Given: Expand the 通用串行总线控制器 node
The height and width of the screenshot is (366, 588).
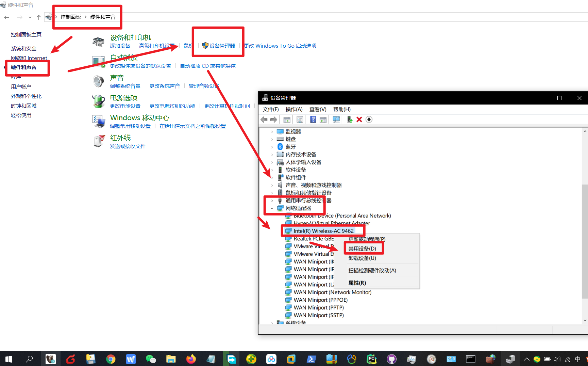Looking at the screenshot, I should coord(272,200).
